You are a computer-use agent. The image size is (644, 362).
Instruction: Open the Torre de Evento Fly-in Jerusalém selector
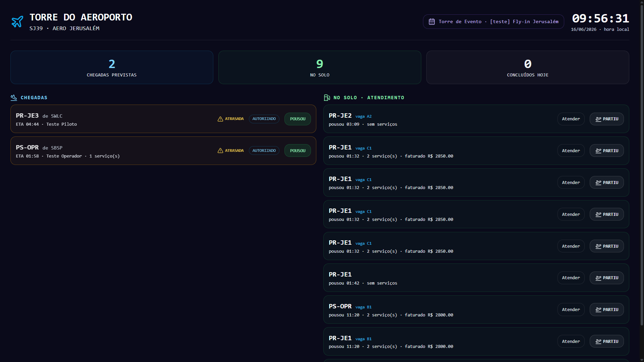coord(493,22)
